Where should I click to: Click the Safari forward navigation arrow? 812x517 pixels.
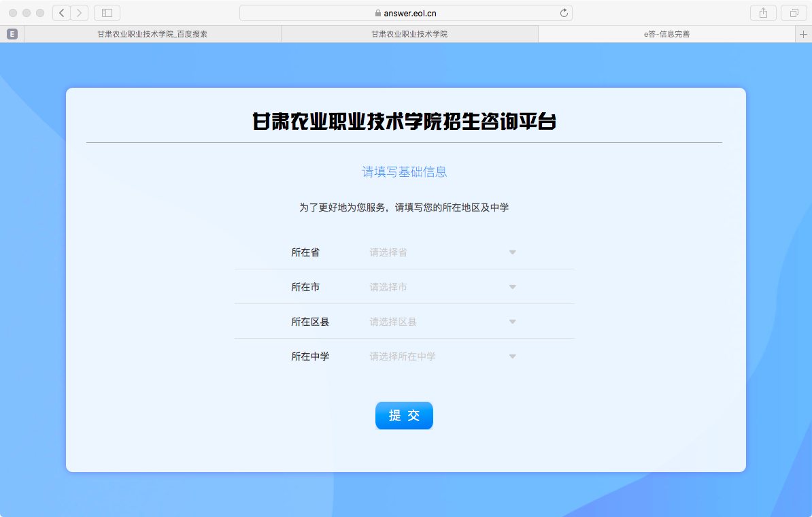pos(80,13)
